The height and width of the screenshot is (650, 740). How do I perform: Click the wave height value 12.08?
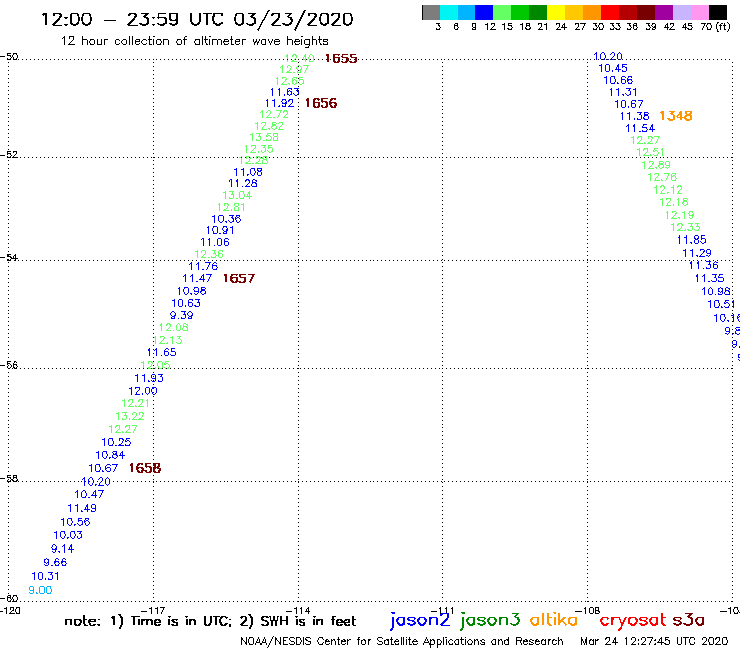tap(173, 328)
